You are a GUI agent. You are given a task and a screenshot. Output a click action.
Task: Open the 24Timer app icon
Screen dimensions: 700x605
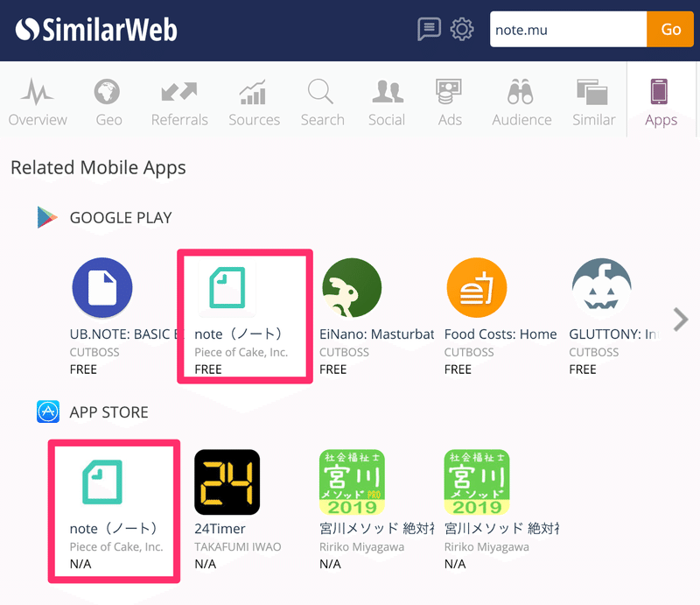click(227, 482)
